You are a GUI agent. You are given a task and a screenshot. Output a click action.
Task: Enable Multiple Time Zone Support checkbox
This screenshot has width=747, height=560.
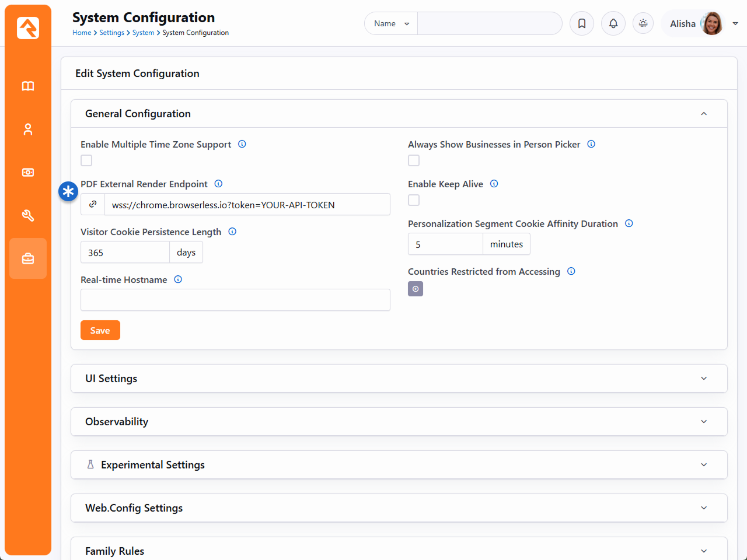pyautogui.click(x=86, y=160)
